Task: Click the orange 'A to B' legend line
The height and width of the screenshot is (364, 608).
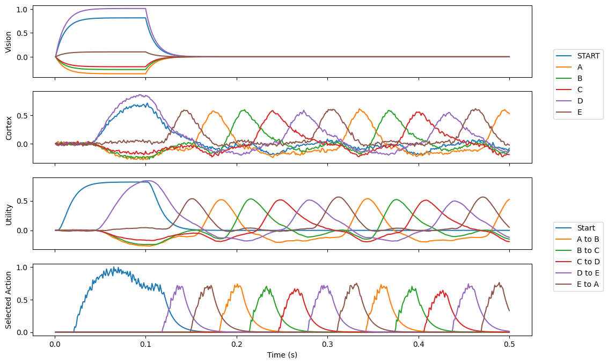Action: pyautogui.click(x=564, y=239)
